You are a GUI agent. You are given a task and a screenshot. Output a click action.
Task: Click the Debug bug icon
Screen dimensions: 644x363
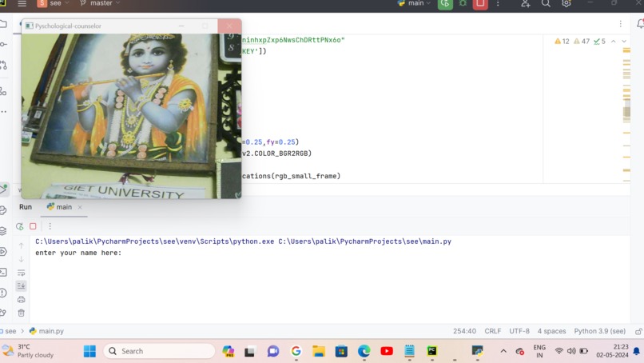[x=463, y=3]
